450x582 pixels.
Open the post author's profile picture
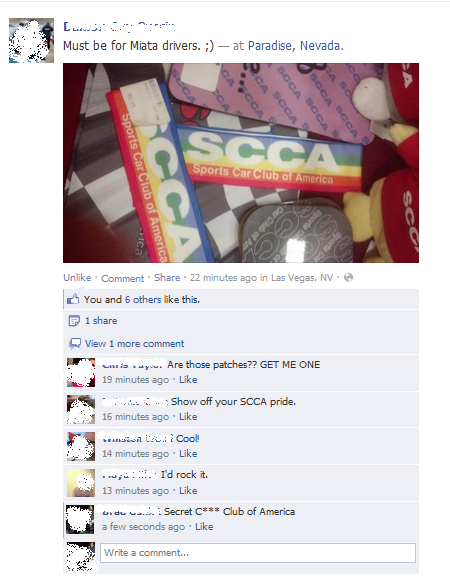coord(32,40)
